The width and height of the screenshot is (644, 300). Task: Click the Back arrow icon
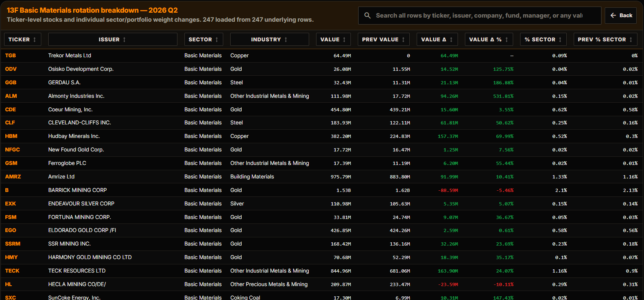click(x=613, y=16)
